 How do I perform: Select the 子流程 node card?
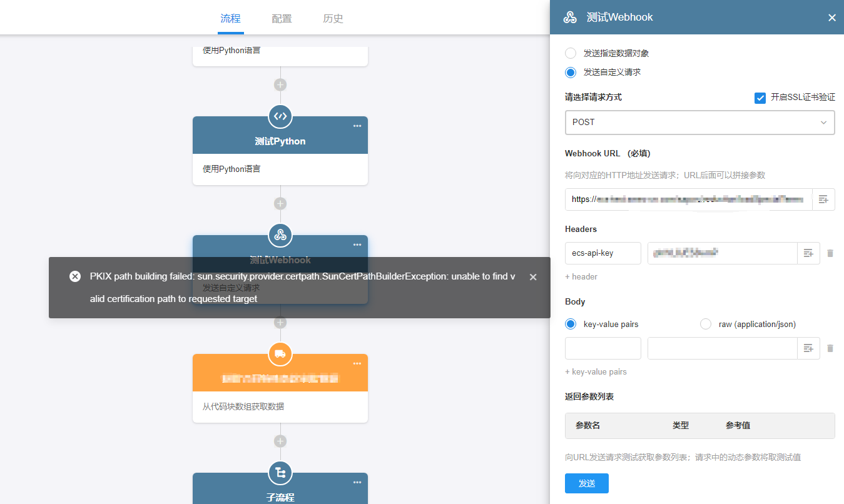[x=280, y=488]
